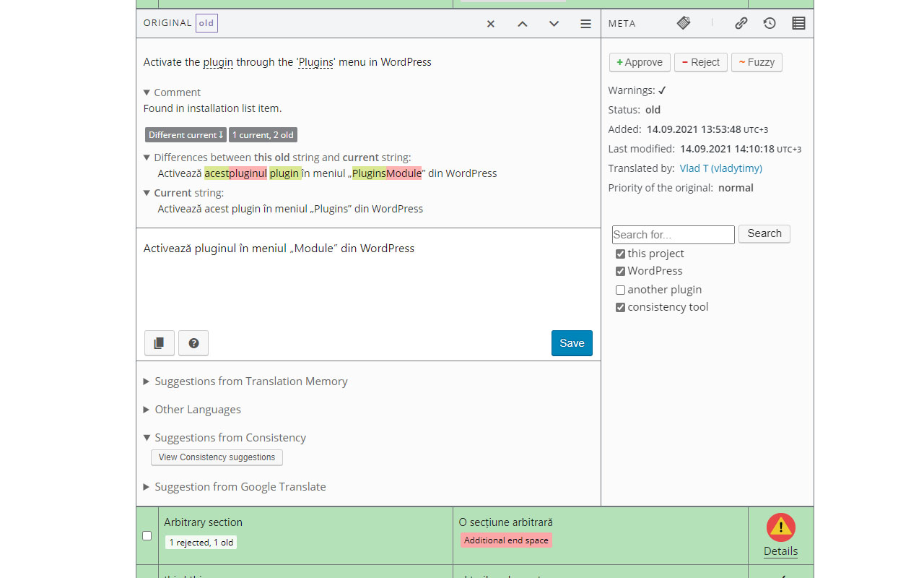Screen dimensions: 924x578
Task: Click the tag icon in the META toolbar
Action: point(683,23)
